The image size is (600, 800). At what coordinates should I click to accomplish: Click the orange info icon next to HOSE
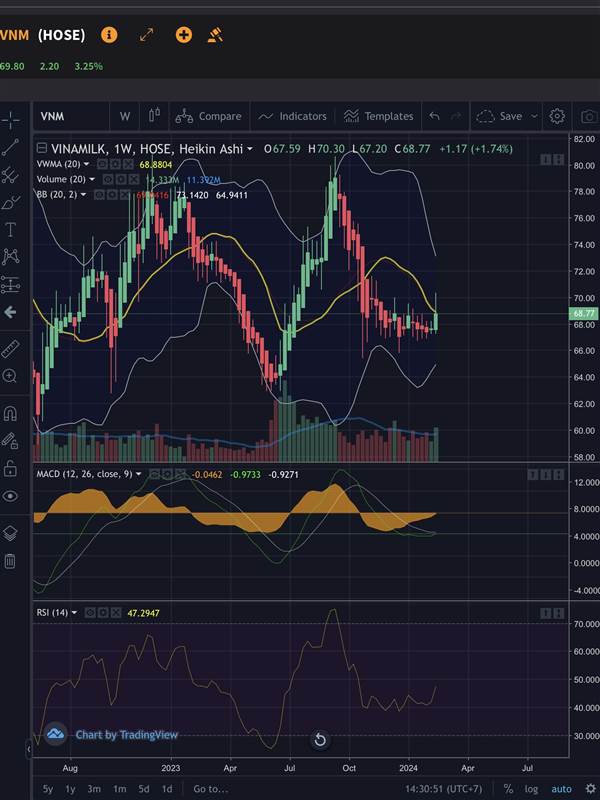click(x=109, y=35)
